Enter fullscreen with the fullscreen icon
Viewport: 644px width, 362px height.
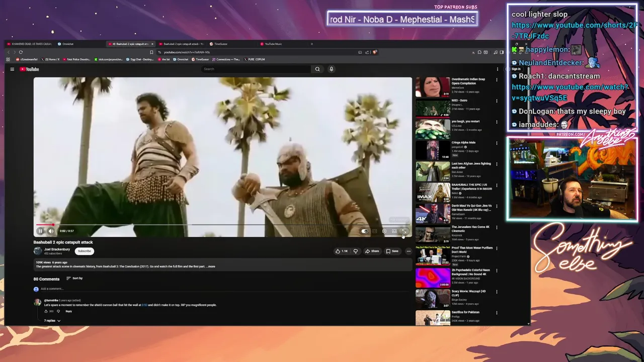404,231
